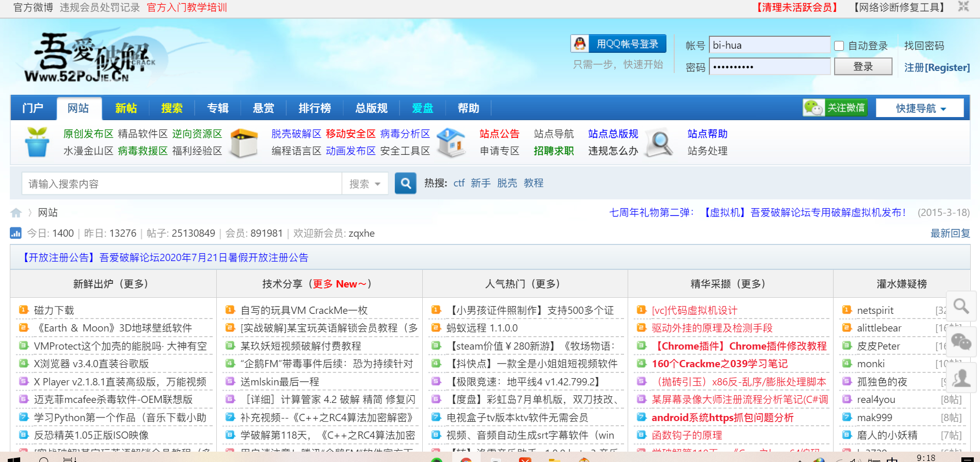Click the statistics bar chart icon
The image size is (980, 462).
click(16, 233)
